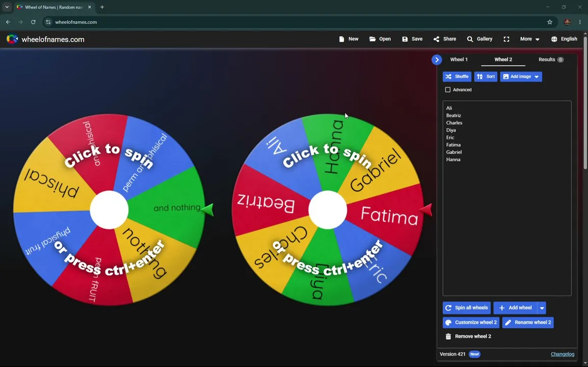The image size is (588, 367).
Task: Go back in browser
Action: [x=8, y=22]
